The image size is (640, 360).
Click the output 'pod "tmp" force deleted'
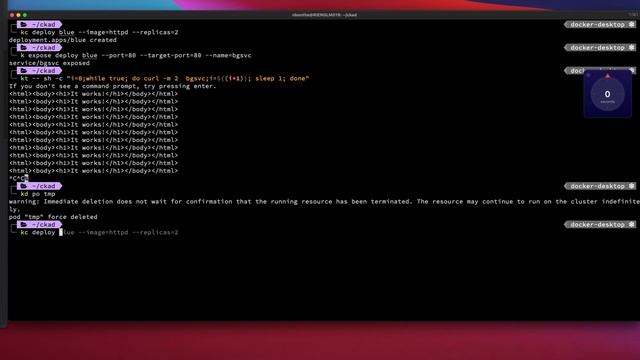click(x=53, y=217)
